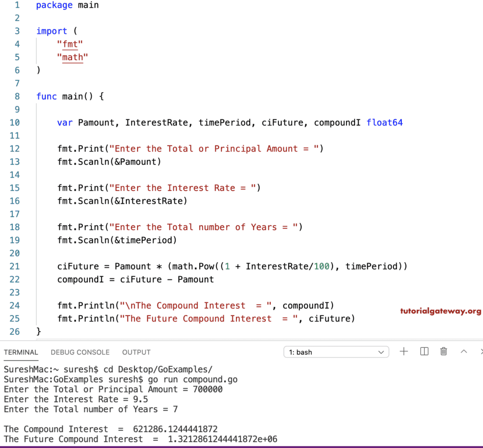Kill the terminal using the trash icon
Screen dimensions: 483x448
[443, 351]
